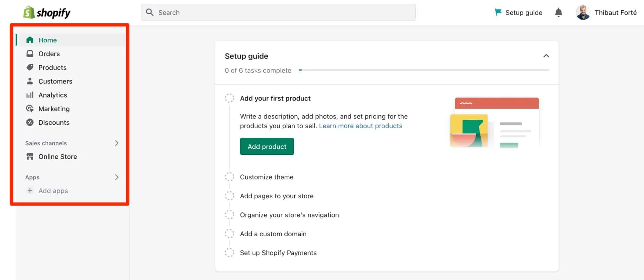Click the Marketing target icon
644x280 pixels.
(x=30, y=109)
